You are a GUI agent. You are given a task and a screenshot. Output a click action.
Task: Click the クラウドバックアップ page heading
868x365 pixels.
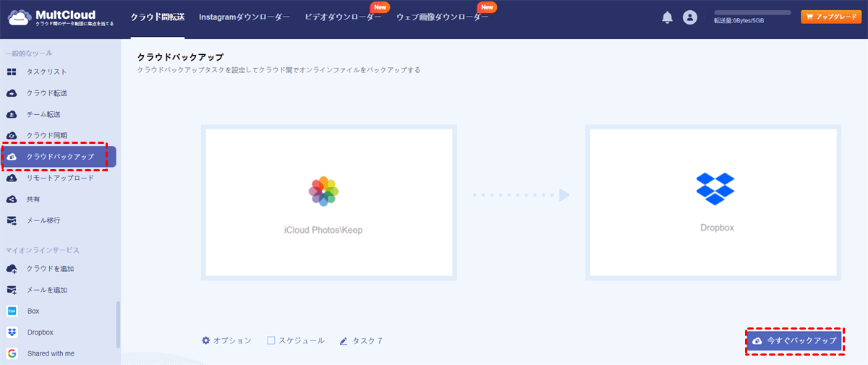click(x=180, y=56)
